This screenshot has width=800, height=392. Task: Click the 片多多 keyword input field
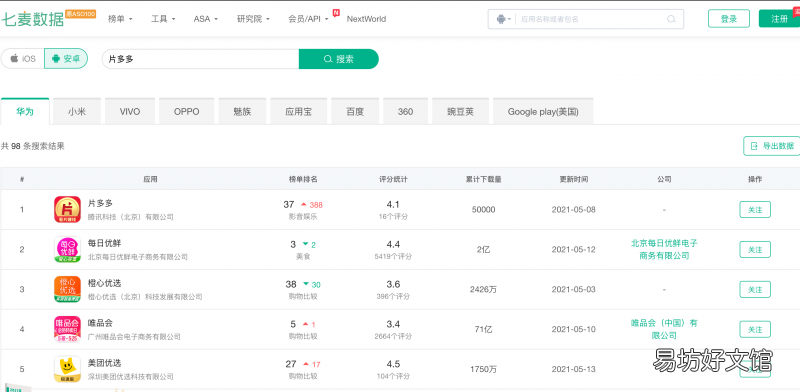click(201, 59)
